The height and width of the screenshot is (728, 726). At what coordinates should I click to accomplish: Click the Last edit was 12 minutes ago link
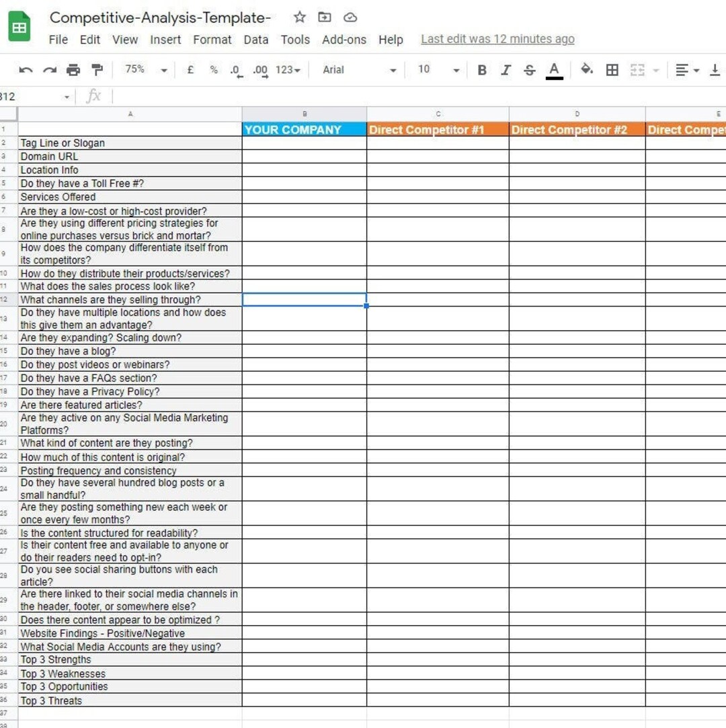[x=497, y=39]
